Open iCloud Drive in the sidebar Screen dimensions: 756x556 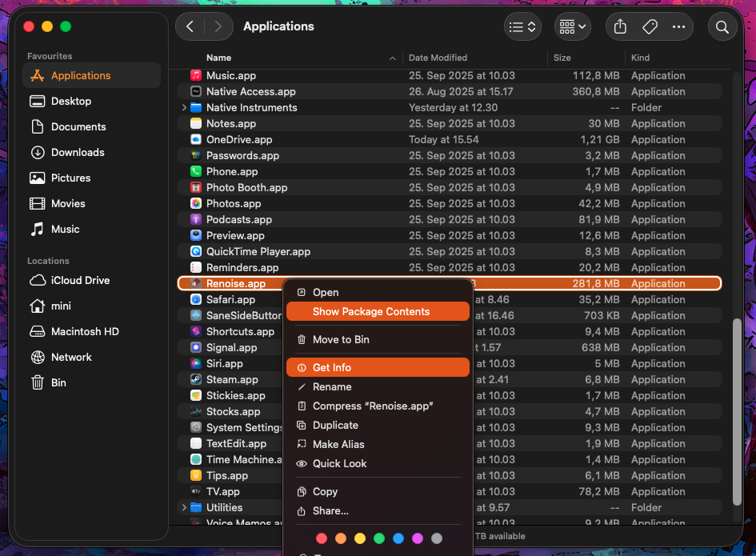pyautogui.click(x=80, y=280)
